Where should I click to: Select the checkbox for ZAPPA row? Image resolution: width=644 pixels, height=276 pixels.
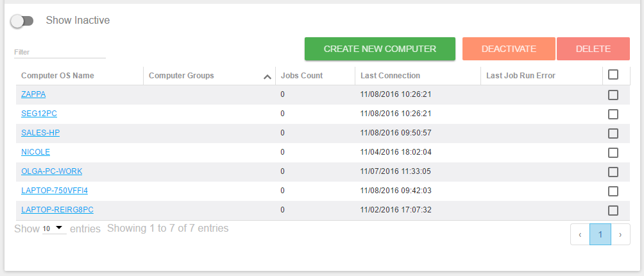pos(613,95)
